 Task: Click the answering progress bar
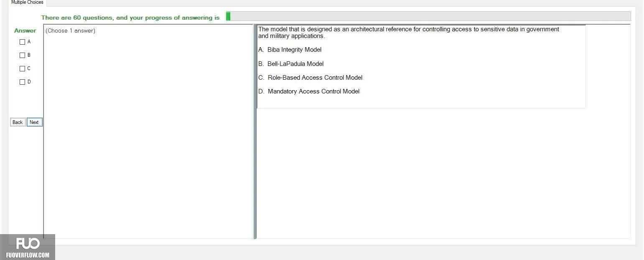click(x=428, y=16)
